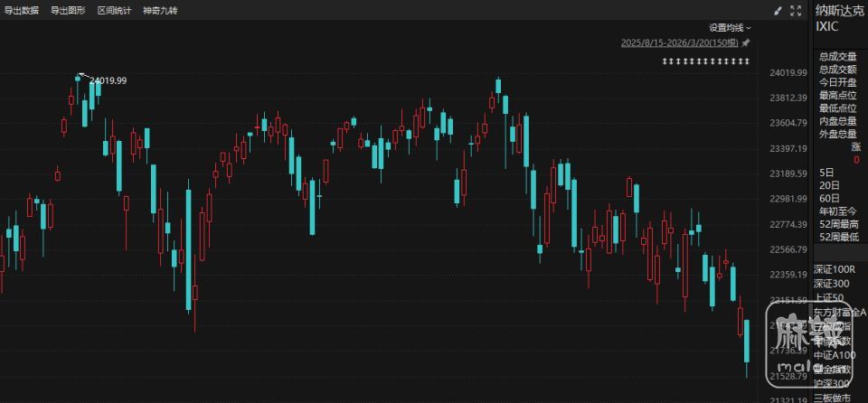Click the last up-down arrow marker in the row
The height and width of the screenshot is (403, 868).
coord(747,61)
